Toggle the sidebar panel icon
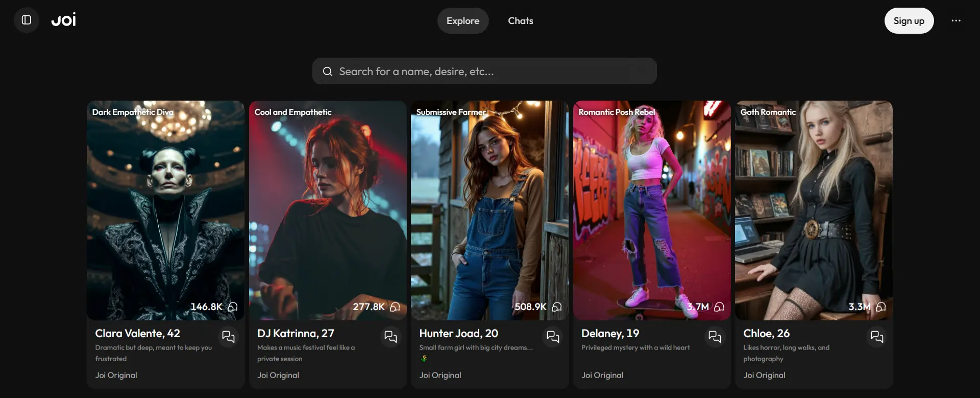 tap(27, 20)
